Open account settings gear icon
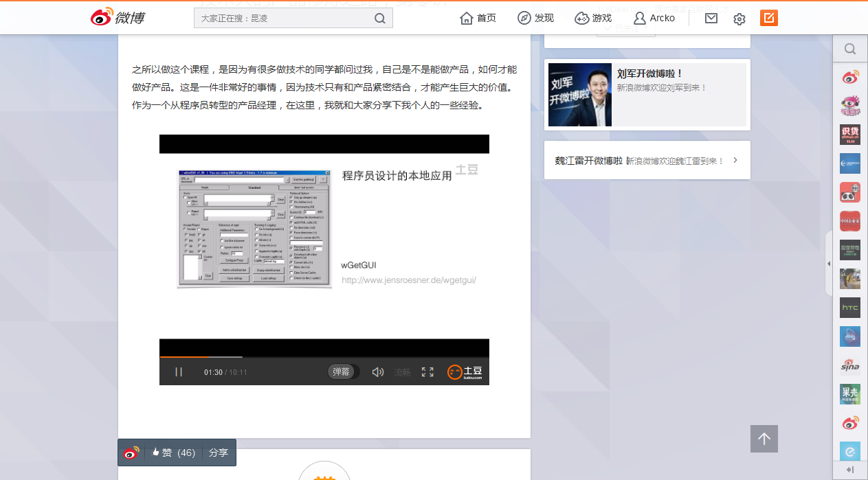 (739, 19)
